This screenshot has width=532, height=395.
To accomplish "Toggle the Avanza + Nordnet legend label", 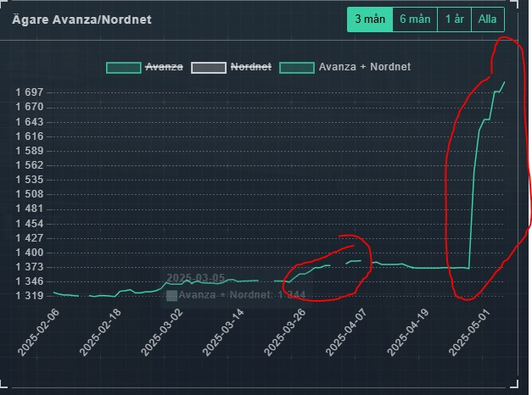I will 365,67.
